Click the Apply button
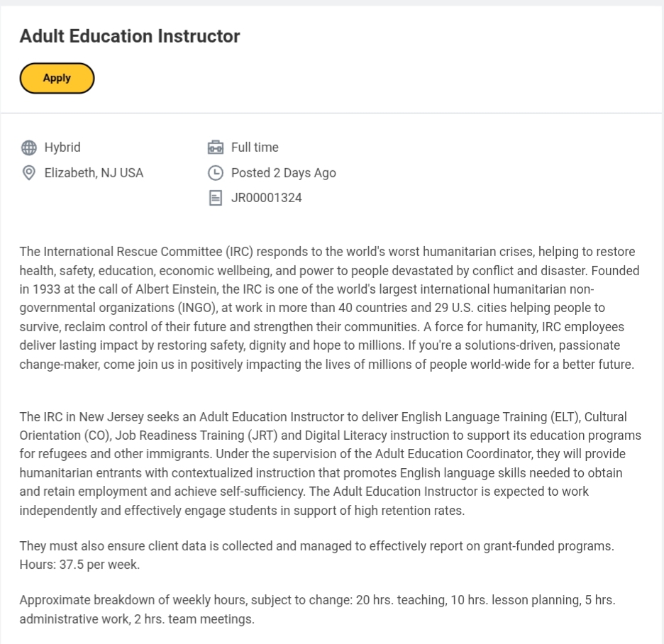This screenshot has height=644, width=664. click(x=57, y=78)
